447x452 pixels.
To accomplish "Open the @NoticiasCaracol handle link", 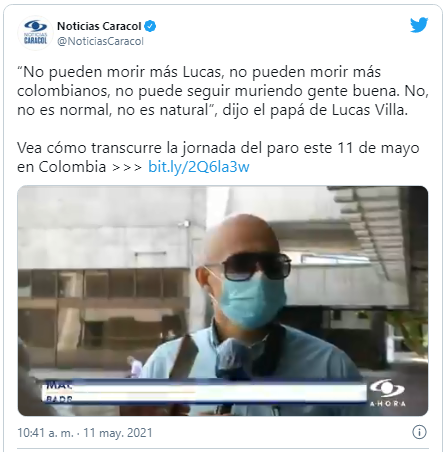I will [100, 41].
